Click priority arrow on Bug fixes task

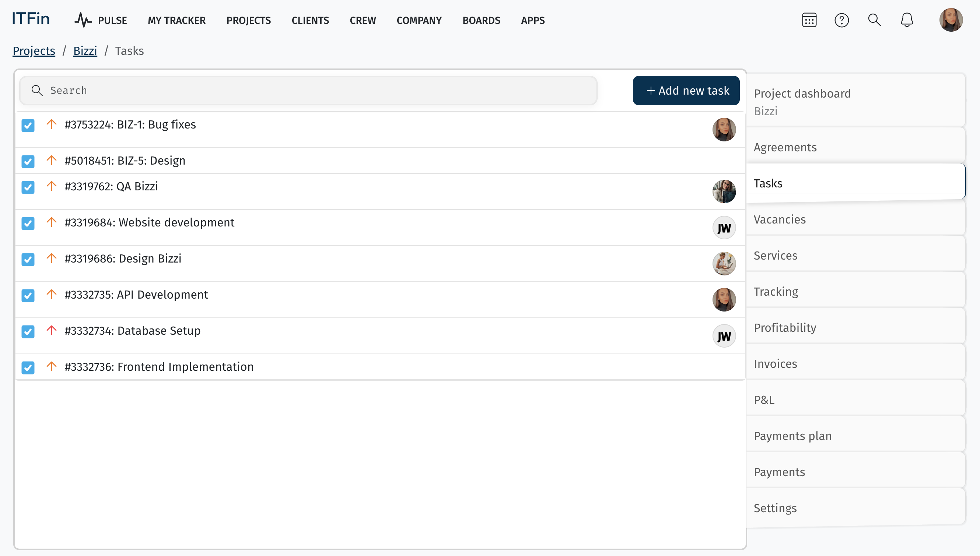click(x=52, y=124)
